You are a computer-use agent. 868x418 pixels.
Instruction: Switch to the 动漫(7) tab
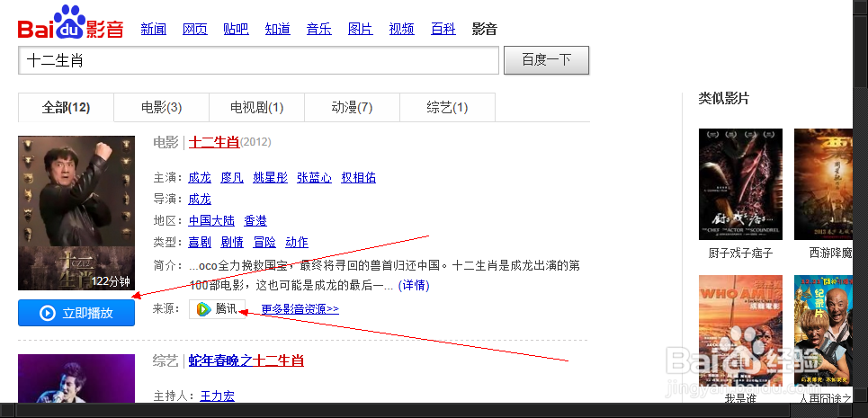352,107
